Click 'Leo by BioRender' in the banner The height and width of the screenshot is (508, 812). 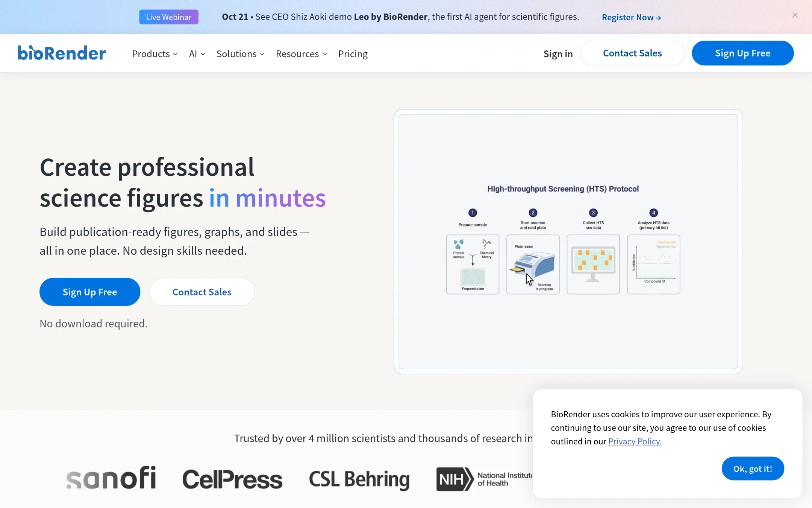point(391,17)
